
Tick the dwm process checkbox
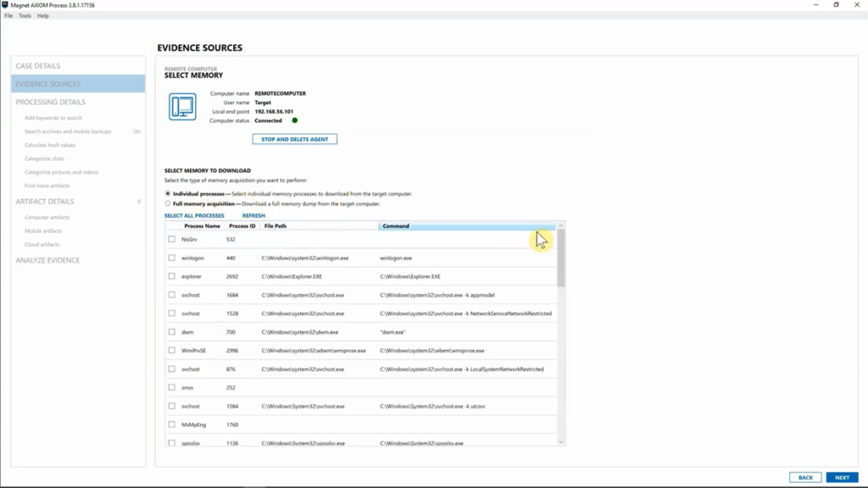click(171, 332)
